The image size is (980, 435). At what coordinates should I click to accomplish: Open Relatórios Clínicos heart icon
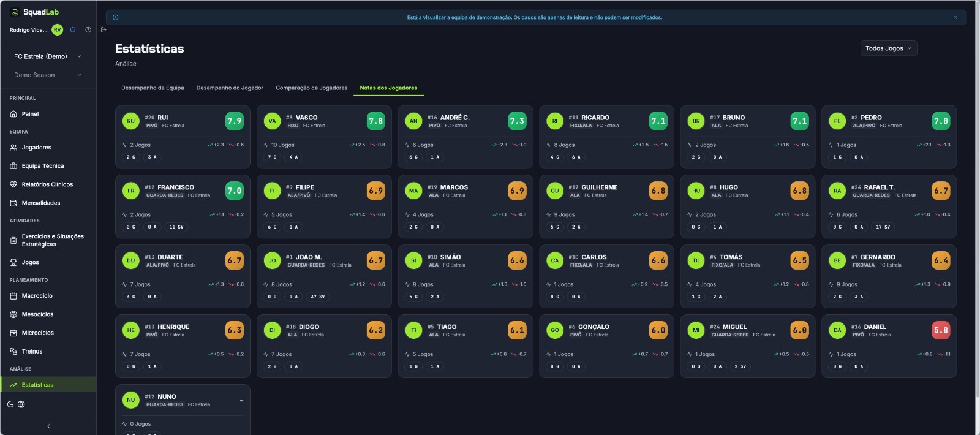coord(13,184)
